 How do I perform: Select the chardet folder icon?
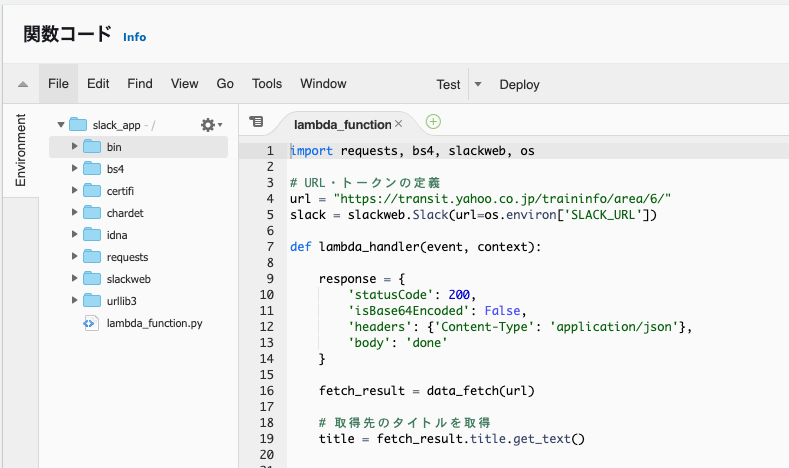(92, 212)
